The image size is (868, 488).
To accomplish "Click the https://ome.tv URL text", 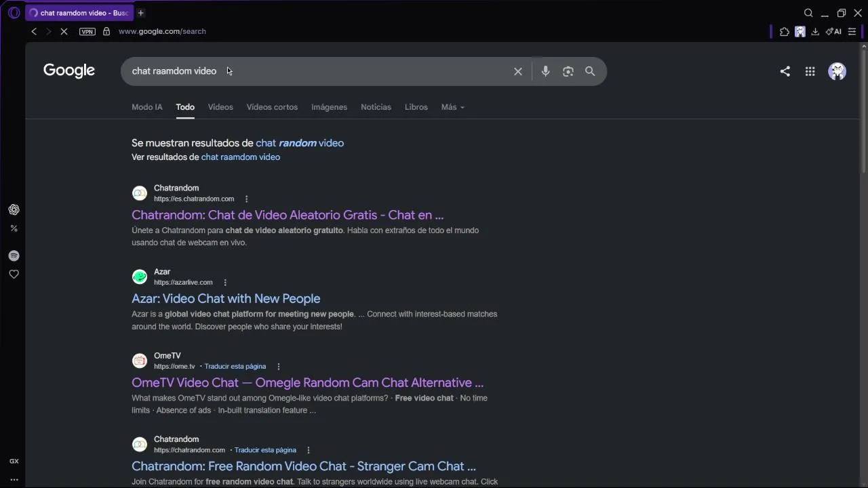I will [174, 367].
